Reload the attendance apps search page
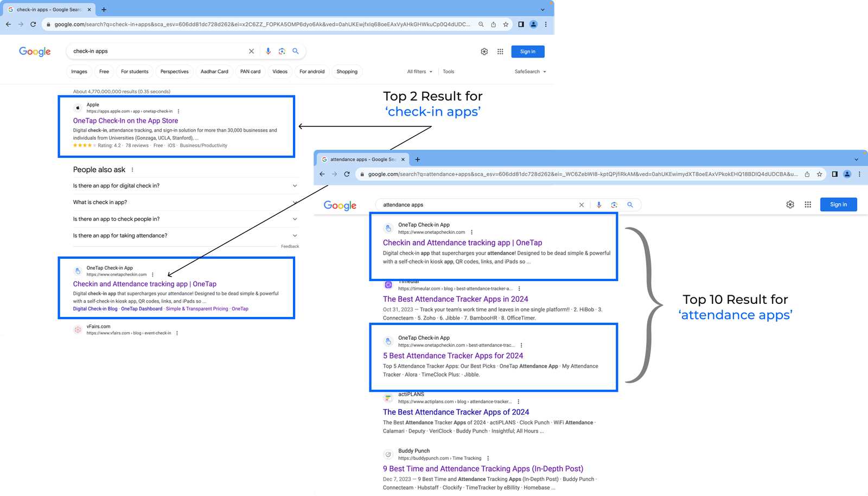This screenshot has width=868, height=496. [347, 174]
